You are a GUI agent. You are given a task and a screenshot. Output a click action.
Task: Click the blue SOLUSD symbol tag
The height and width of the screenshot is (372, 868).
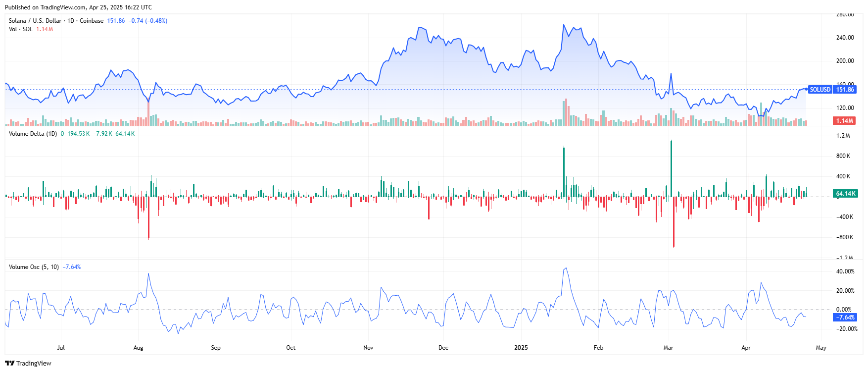click(820, 90)
